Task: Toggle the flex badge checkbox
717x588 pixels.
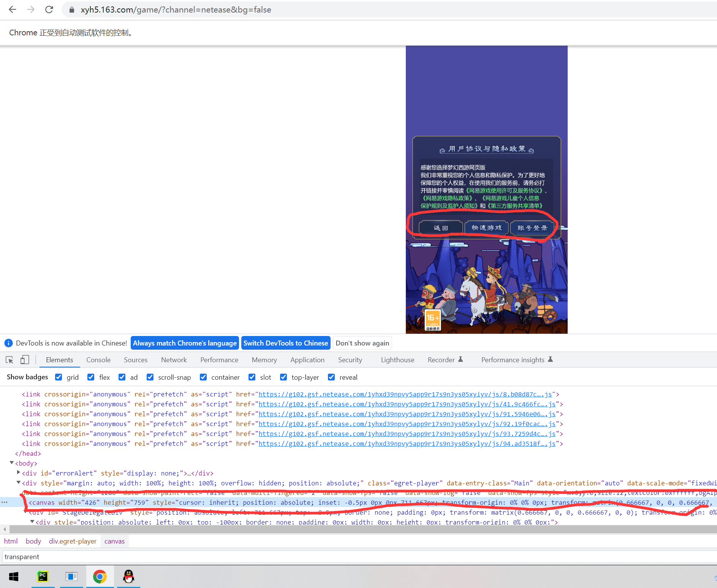Action: click(91, 377)
